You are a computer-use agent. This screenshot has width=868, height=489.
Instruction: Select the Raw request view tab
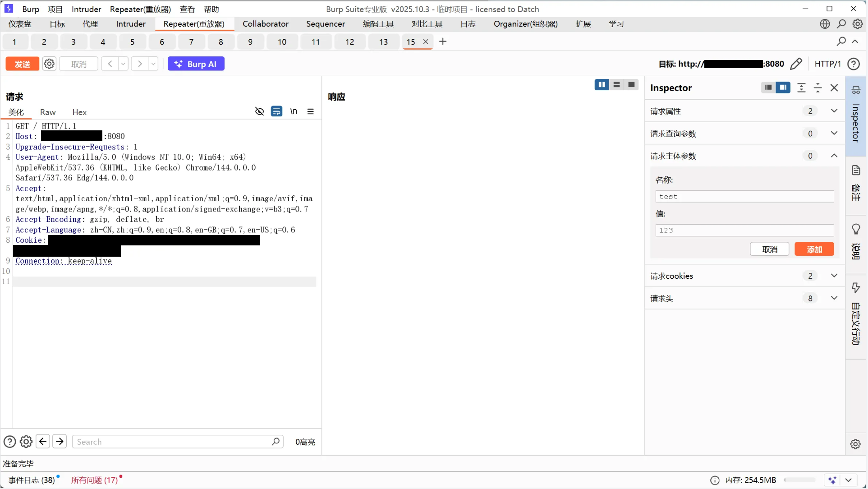coord(48,112)
